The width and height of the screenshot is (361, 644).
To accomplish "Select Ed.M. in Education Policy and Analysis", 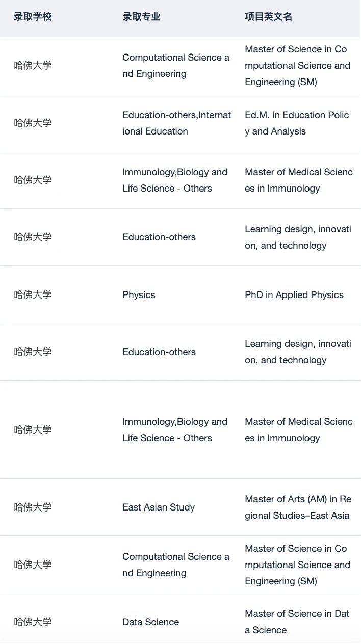I will (297, 123).
